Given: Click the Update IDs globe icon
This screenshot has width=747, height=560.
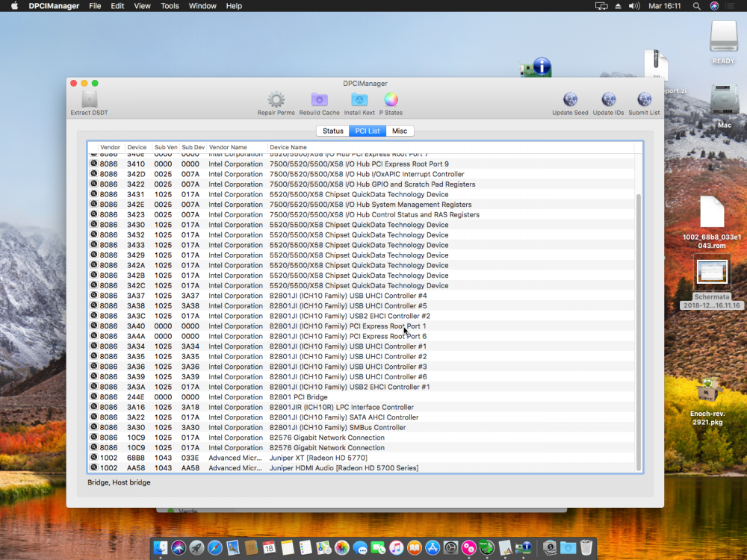Looking at the screenshot, I should [x=608, y=99].
